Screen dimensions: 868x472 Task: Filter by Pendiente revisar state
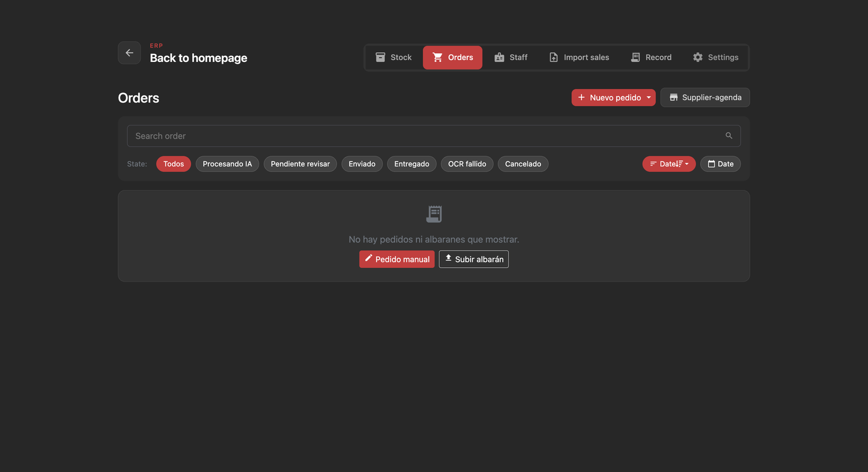coord(300,164)
